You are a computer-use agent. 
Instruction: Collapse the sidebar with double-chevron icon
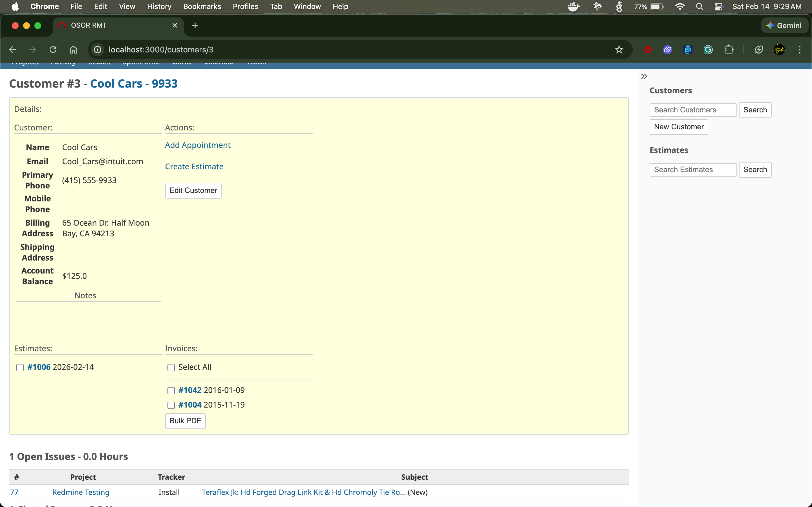coord(644,76)
